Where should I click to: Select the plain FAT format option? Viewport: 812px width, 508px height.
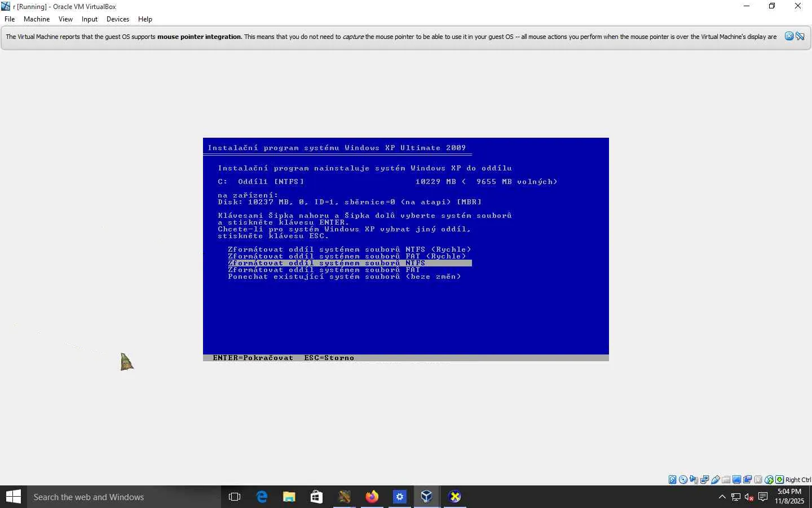click(x=324, y=270)
